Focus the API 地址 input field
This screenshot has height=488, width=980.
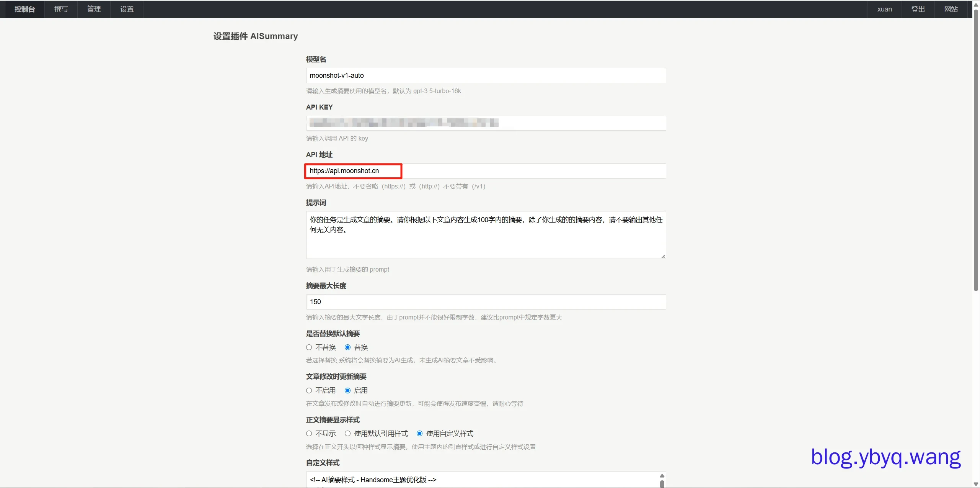coord(486,171)
